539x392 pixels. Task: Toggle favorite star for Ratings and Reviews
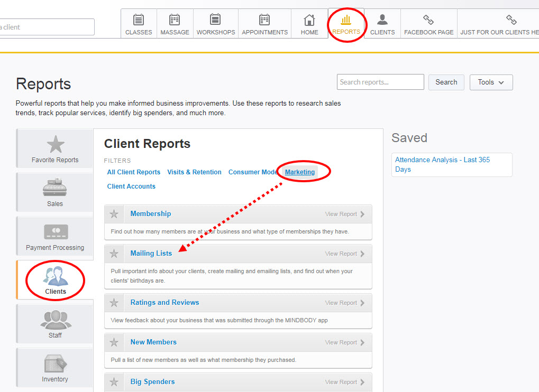coord(114,303)
